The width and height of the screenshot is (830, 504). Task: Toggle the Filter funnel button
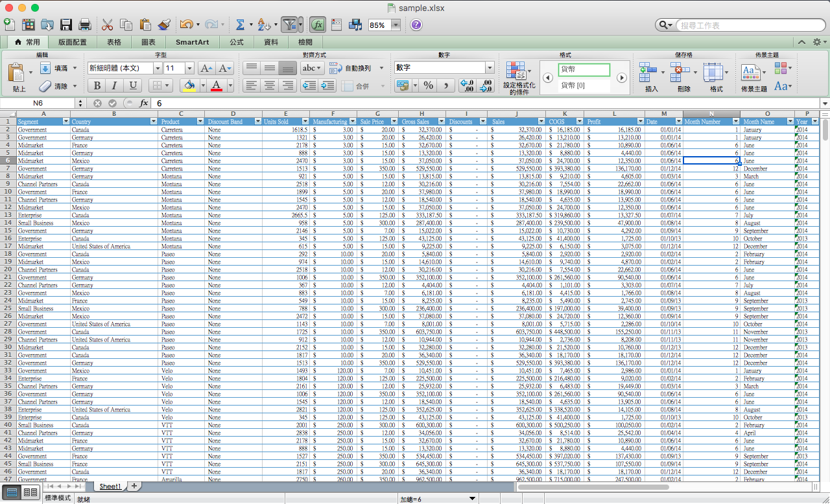pos(290,25)
